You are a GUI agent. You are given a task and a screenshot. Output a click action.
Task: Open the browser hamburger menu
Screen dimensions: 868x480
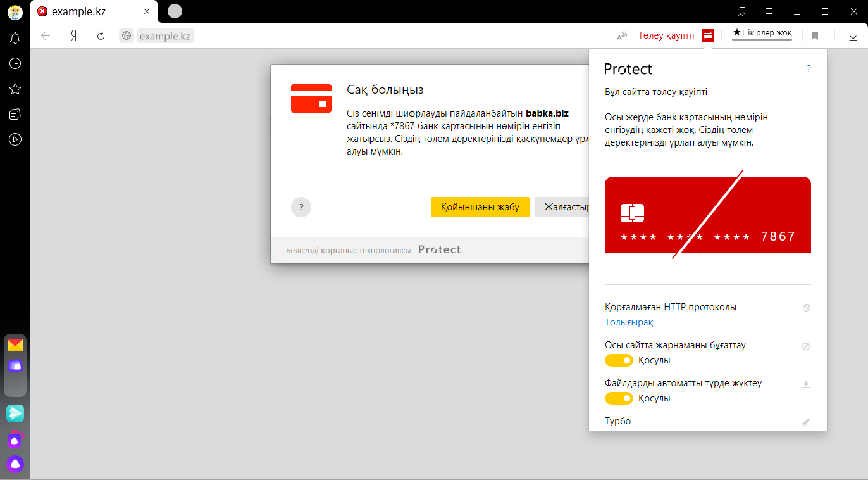point(769,11)
